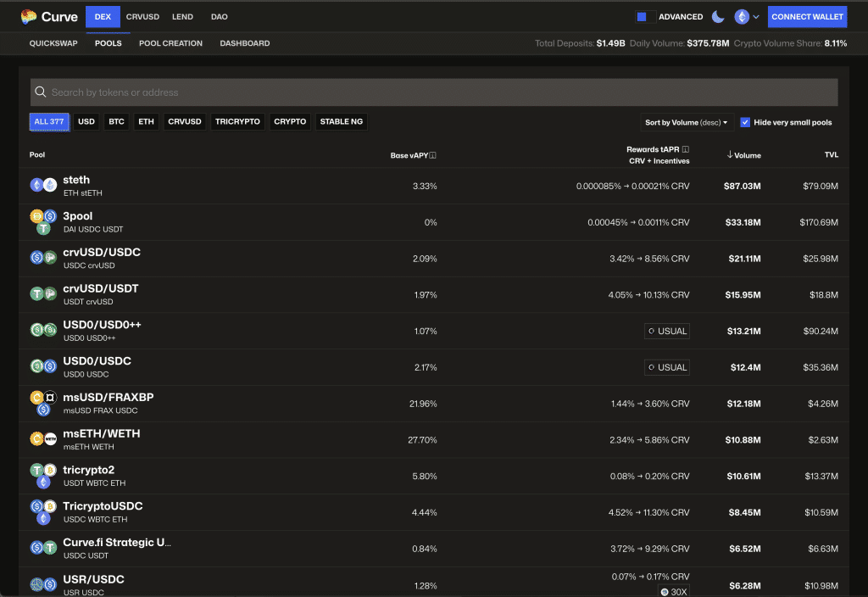868x597 pixels.
Task: Click the Curve logo
Action: tap(48, 16)
